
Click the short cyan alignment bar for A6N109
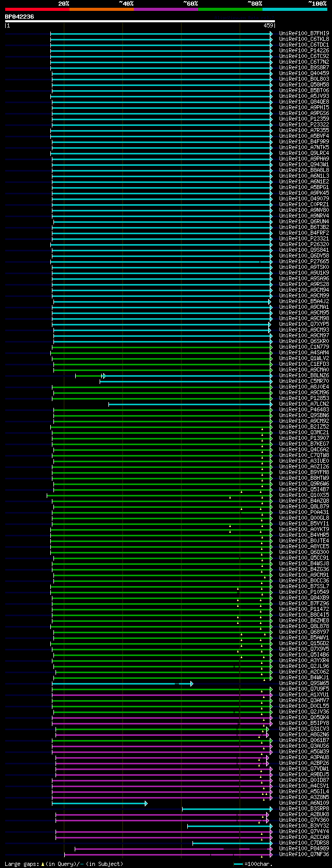pos(100,803)
